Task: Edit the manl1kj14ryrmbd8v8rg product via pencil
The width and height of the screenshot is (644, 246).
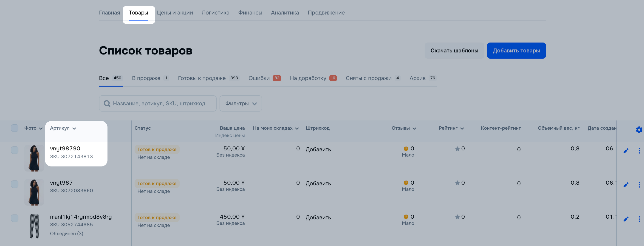Action: point(626,219)
